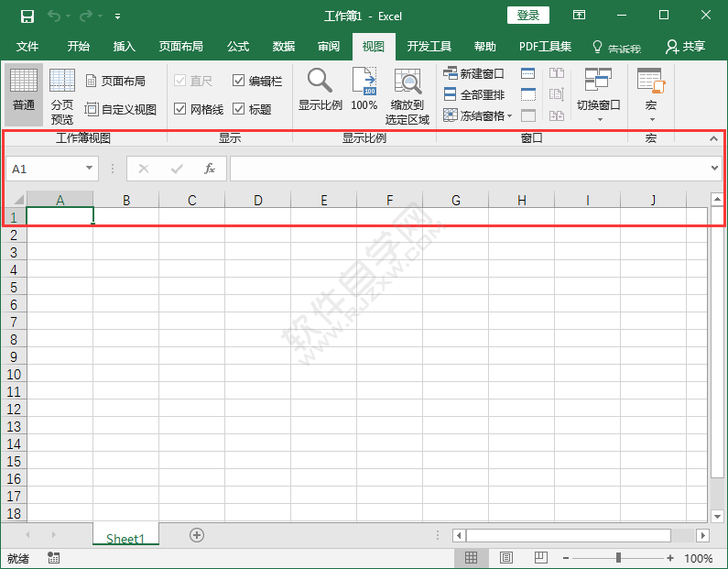Viewport: 728px width, 569px height.
Task: Click the Share (共享) button
Action: (x=686, y=47)
